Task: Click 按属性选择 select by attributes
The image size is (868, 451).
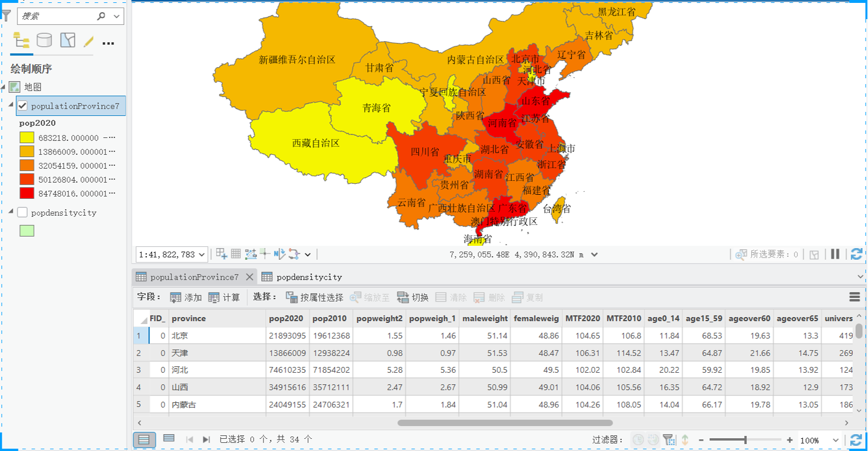Action: [314, 297]
